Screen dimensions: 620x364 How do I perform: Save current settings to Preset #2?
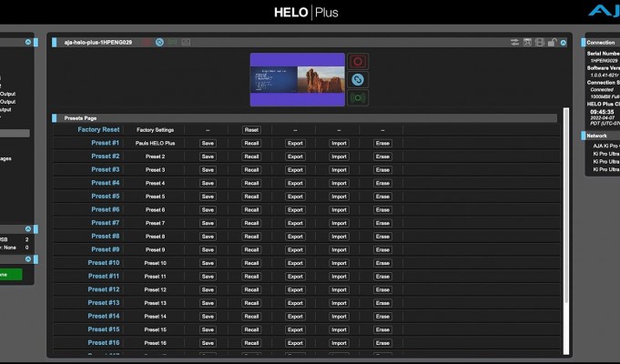click(208, 157)
